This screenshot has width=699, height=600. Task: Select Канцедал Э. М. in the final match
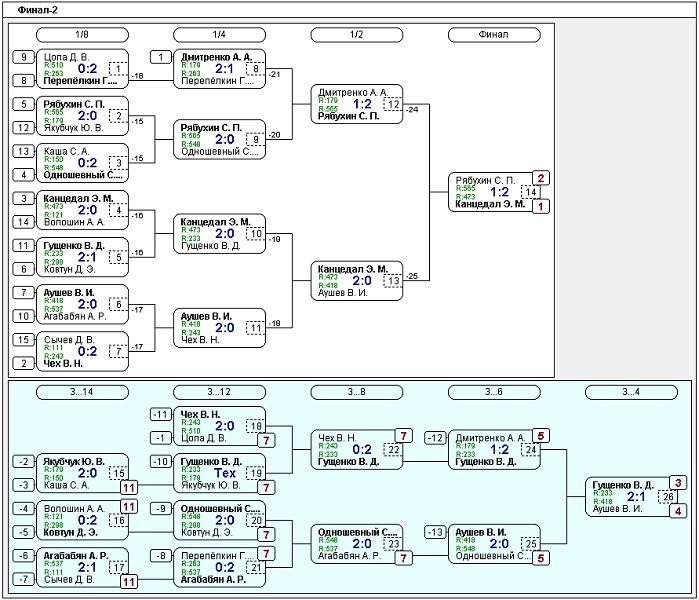(x=490, y=205)
